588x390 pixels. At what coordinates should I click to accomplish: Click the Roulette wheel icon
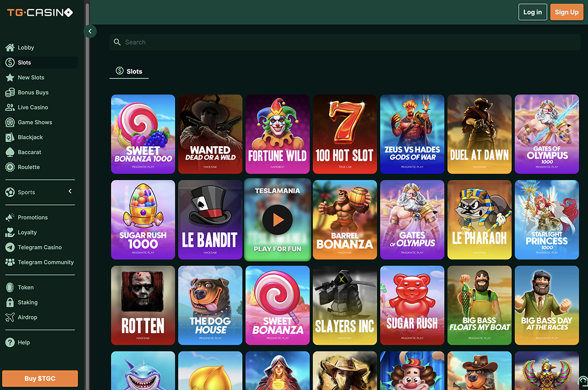coord(10,167)
